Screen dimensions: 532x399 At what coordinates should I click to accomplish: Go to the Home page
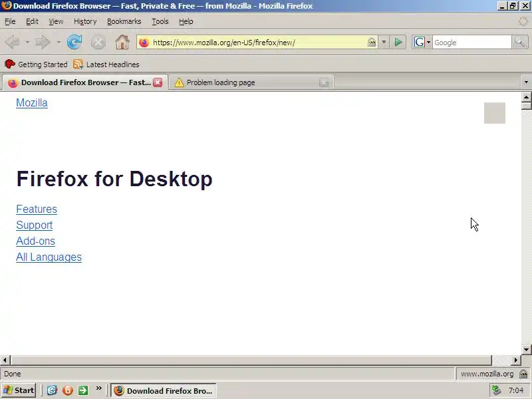pos(122,43)
